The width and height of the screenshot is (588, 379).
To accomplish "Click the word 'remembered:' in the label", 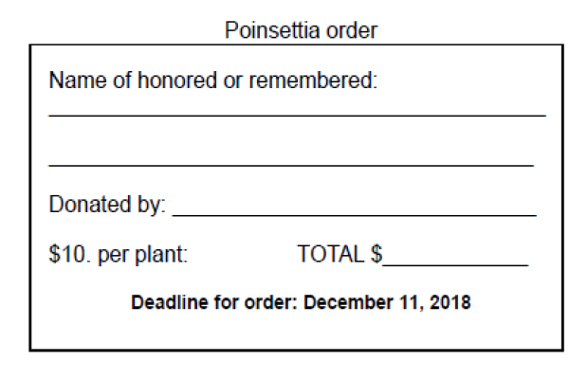I will click(x=313, y=81).
